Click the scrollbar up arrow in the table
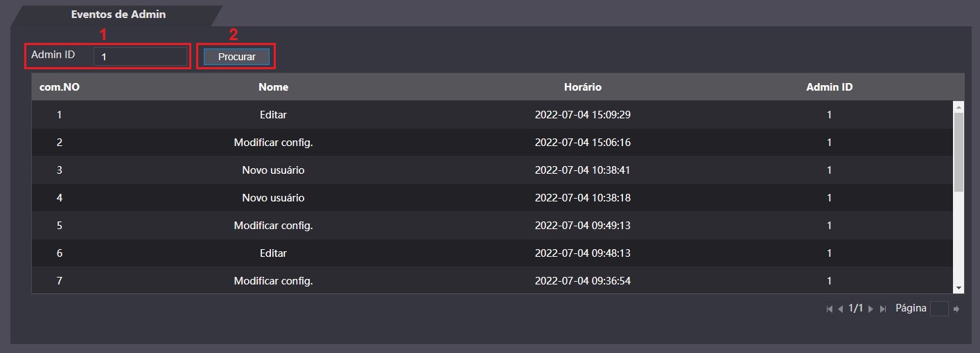Image resolution: width=980 pixels, height=353 pixels. coord(959,107)
